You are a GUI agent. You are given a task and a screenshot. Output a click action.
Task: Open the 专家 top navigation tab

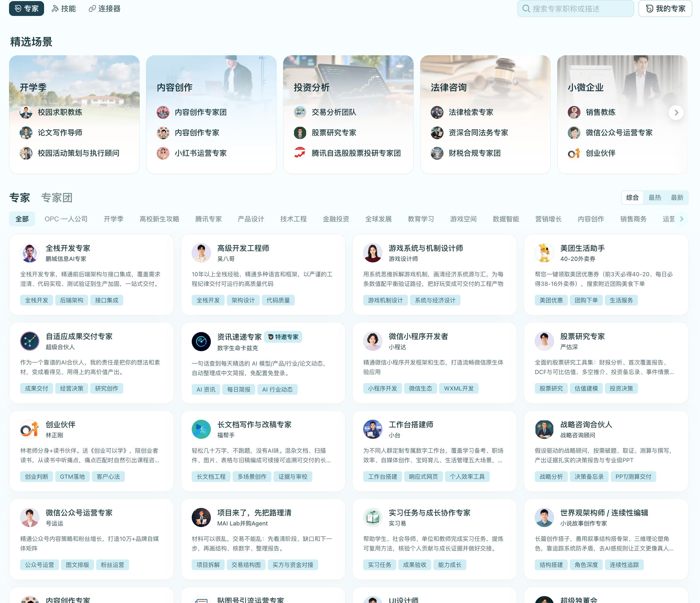[26, 9]
